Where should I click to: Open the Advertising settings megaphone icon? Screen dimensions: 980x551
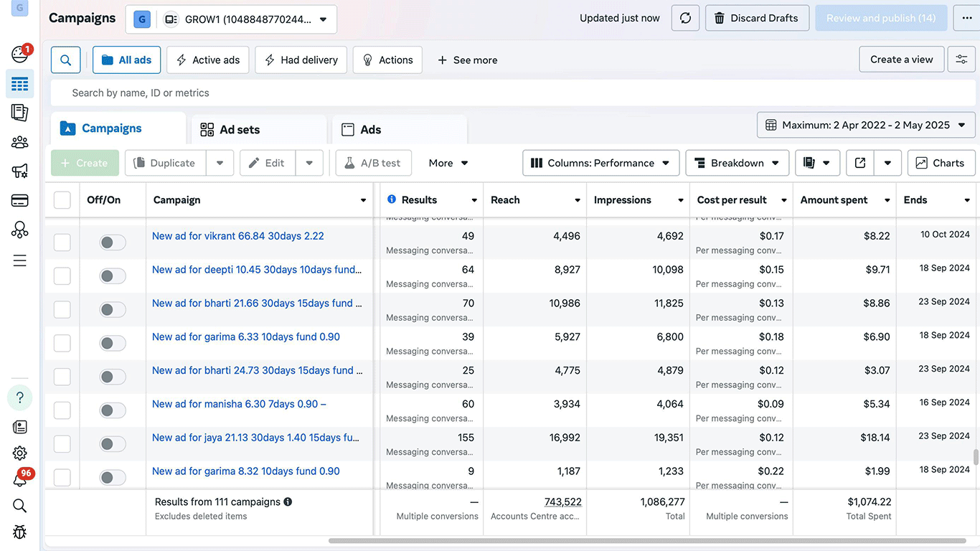pos(20,171)
